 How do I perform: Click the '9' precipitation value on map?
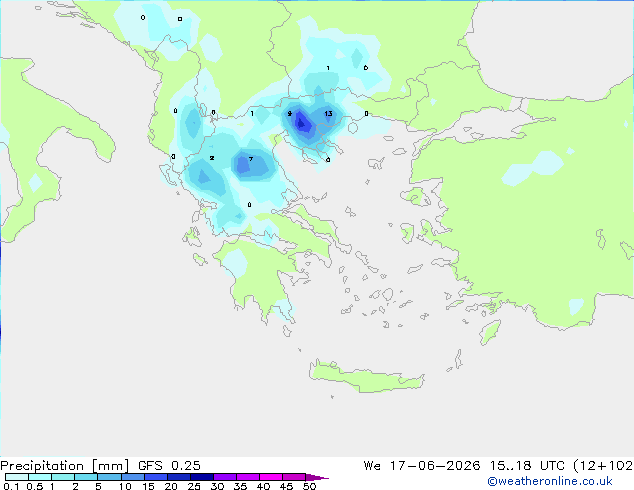tap(290, 114)
